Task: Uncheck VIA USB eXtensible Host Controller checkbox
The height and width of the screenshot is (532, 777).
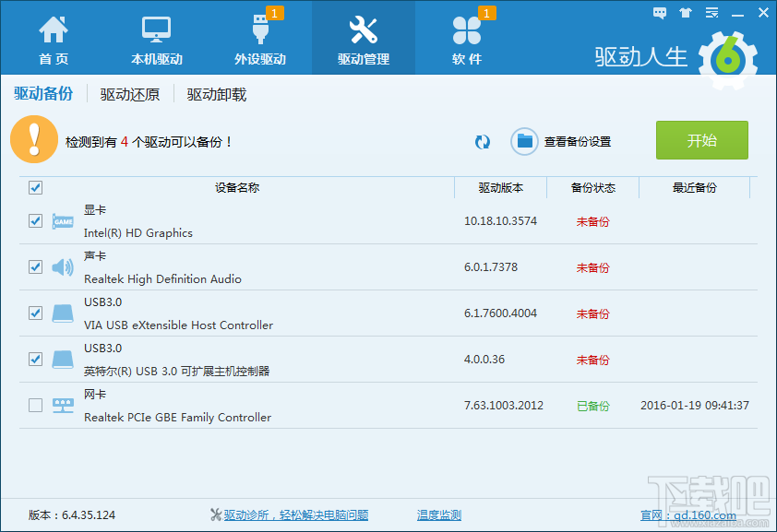Action: tap(35, 313)
